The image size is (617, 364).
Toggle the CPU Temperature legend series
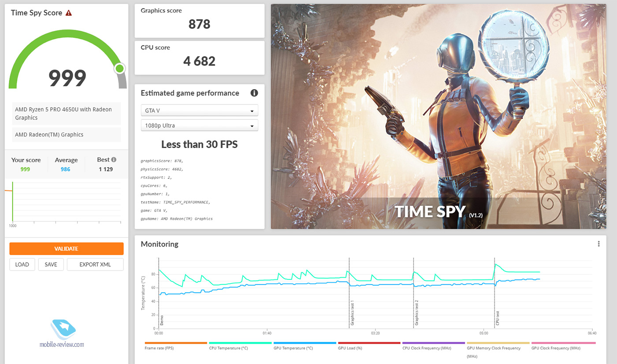click(240, 346)
